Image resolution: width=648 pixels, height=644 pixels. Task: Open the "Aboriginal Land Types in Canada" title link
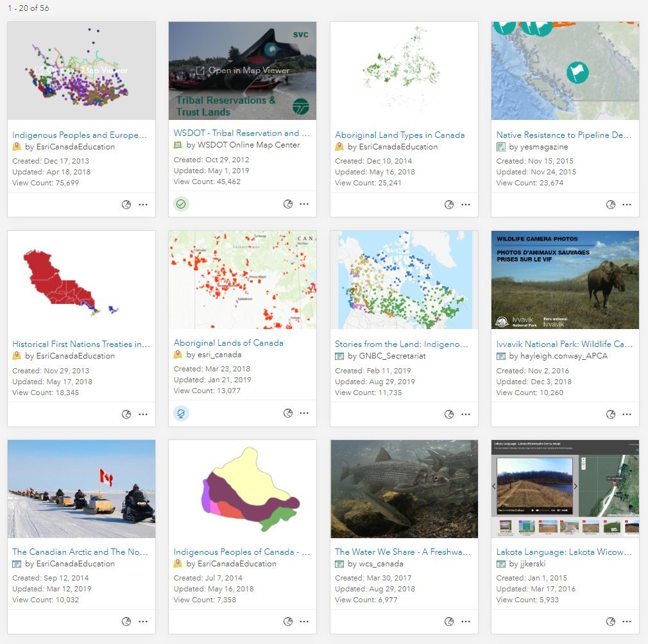point(400,135)
